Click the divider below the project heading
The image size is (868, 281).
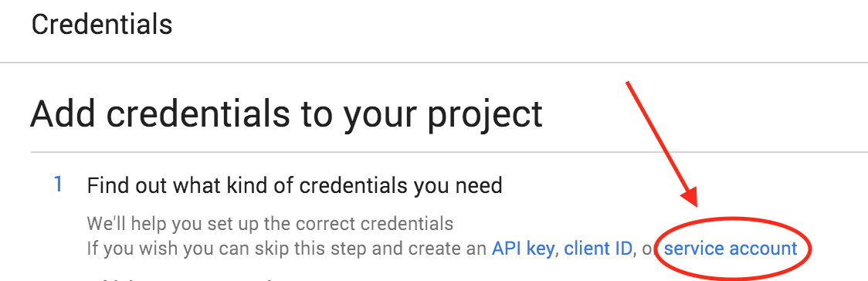[x=449, y=151]
